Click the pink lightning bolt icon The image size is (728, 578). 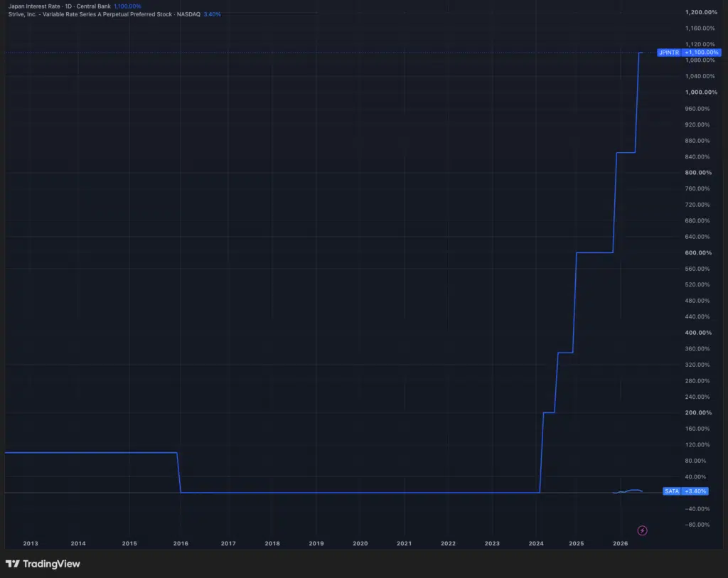[x=642, y=530]
